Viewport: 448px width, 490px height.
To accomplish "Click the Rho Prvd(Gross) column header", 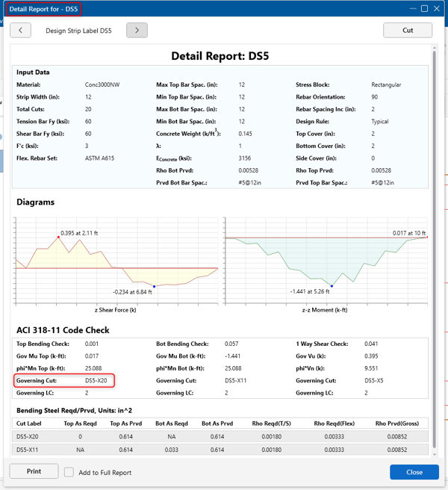I will [x=397, y=423].
